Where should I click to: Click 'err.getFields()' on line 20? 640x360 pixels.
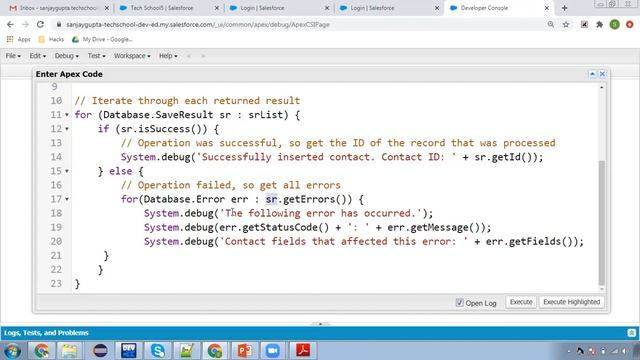coord(529,242)
